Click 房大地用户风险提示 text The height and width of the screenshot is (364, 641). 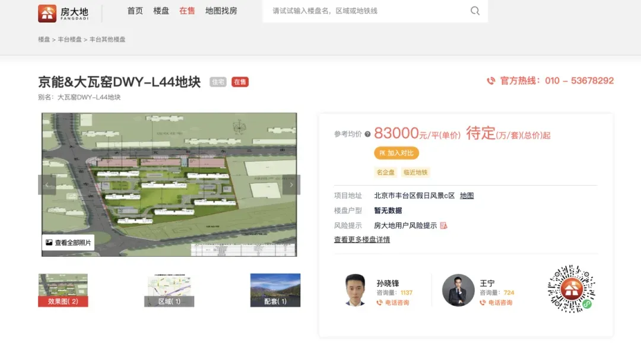point(405,225)
